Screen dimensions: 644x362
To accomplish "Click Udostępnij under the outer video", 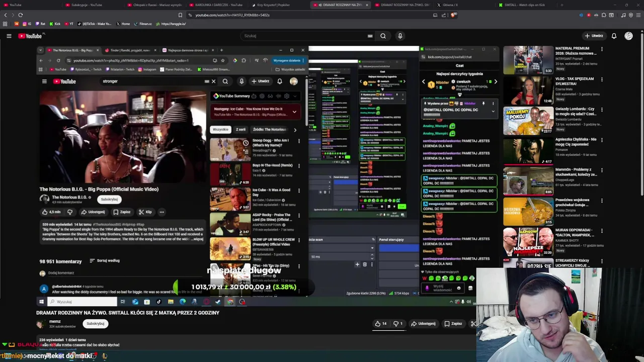I will coord(423,324).
